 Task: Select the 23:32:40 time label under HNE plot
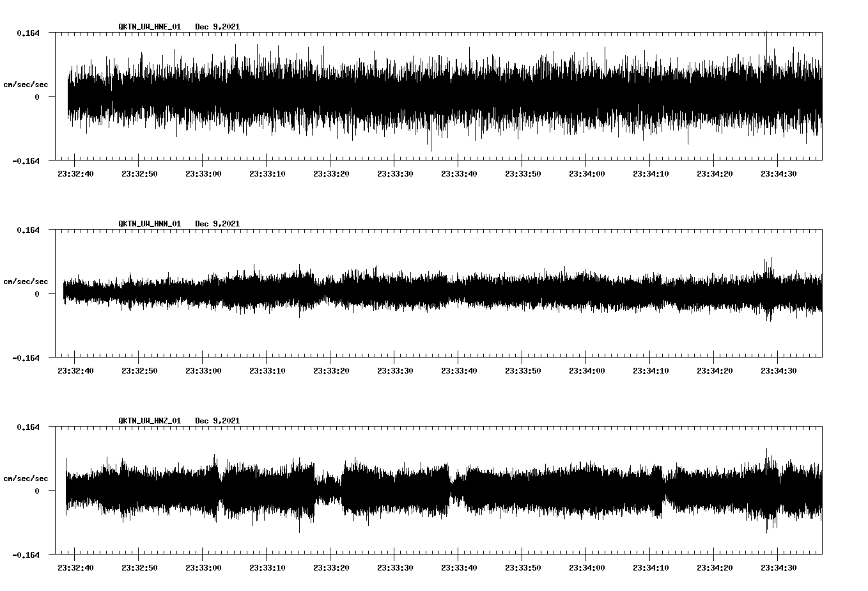(75, 173)
